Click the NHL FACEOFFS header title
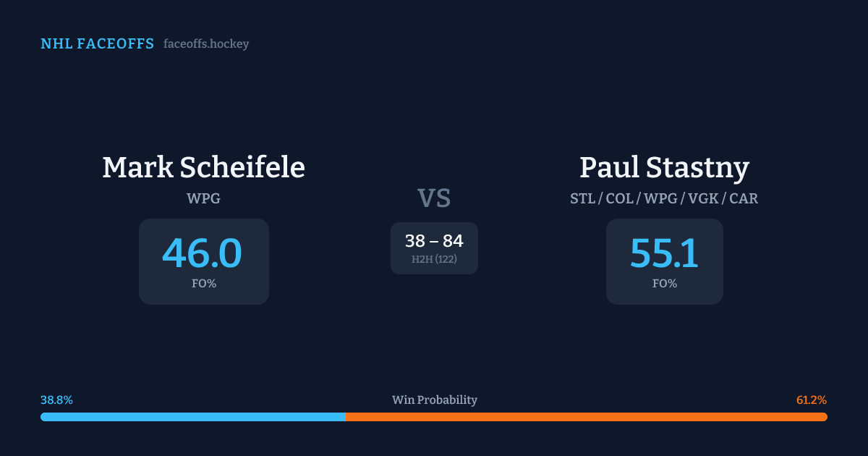Image resolution: width=868 pixels, height=456 pixels. point(97,44)
